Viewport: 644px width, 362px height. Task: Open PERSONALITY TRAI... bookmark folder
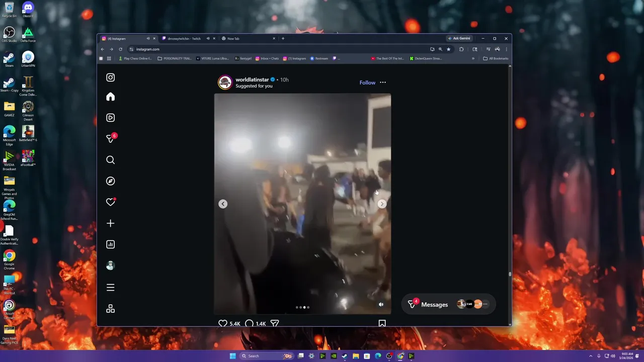tap(175, 58)
